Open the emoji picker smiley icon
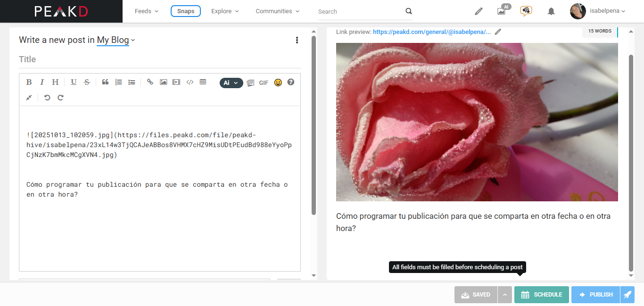The width and height of the screenshot is (644, 306). 278,83
